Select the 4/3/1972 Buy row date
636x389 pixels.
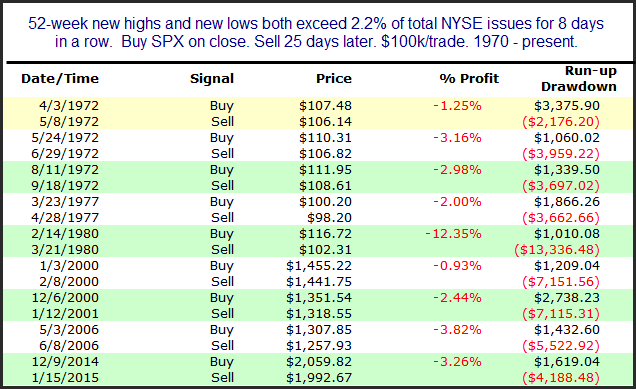pos(69,105)
